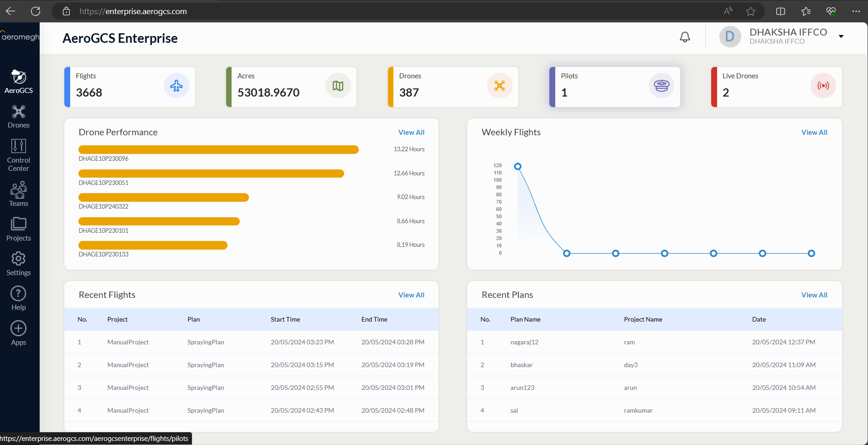This screenshot has width=868, height=445.
Task: Click the peak point on Weekly Flights chart
Action: click(x=518, y=167)
